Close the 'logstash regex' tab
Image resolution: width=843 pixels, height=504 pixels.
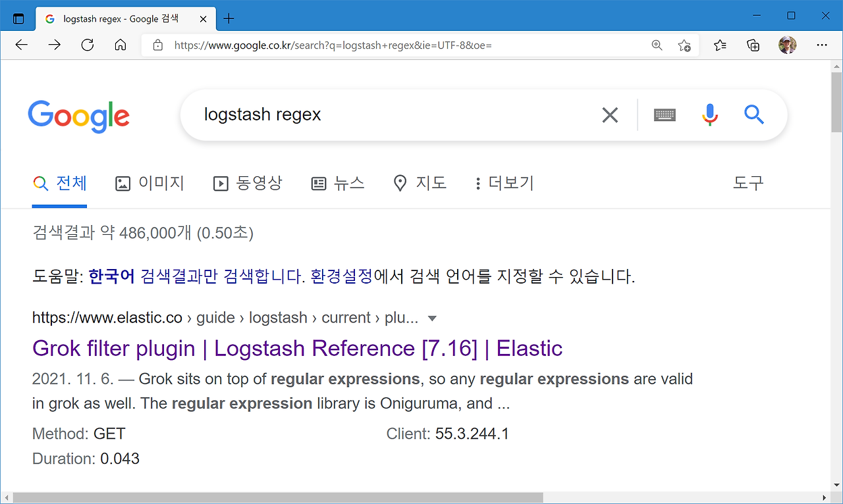[x=204, y=19]
